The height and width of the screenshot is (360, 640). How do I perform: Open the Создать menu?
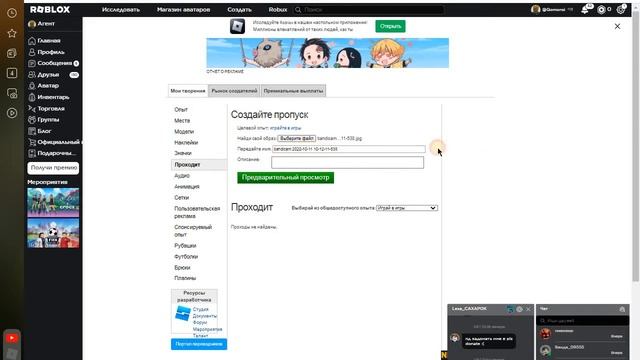[x=240, y=9]
